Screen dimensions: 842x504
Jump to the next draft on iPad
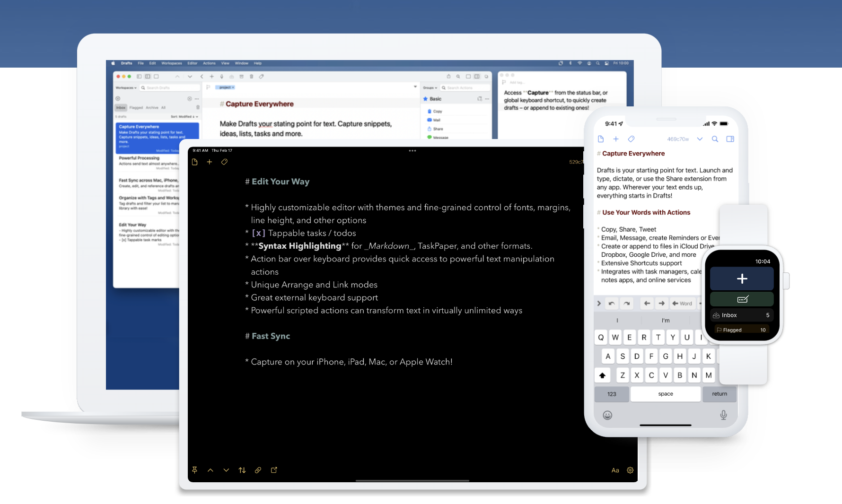click(226, 470)
